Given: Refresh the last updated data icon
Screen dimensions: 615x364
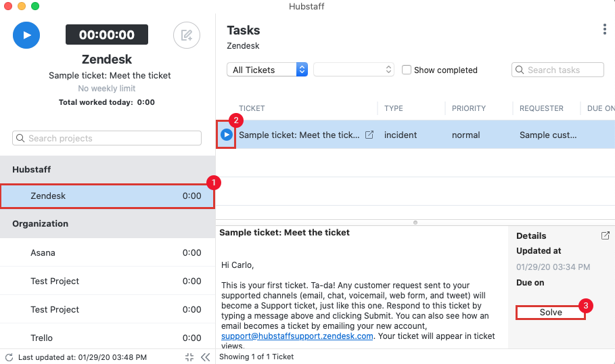Looking at the screenshot, I should tap(9, 357).
